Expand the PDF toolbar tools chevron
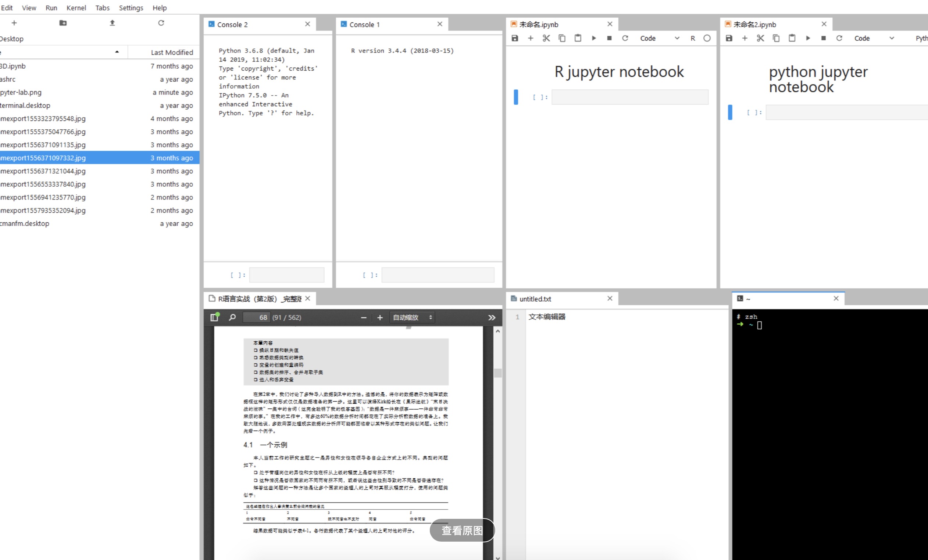 pos(492,317)
